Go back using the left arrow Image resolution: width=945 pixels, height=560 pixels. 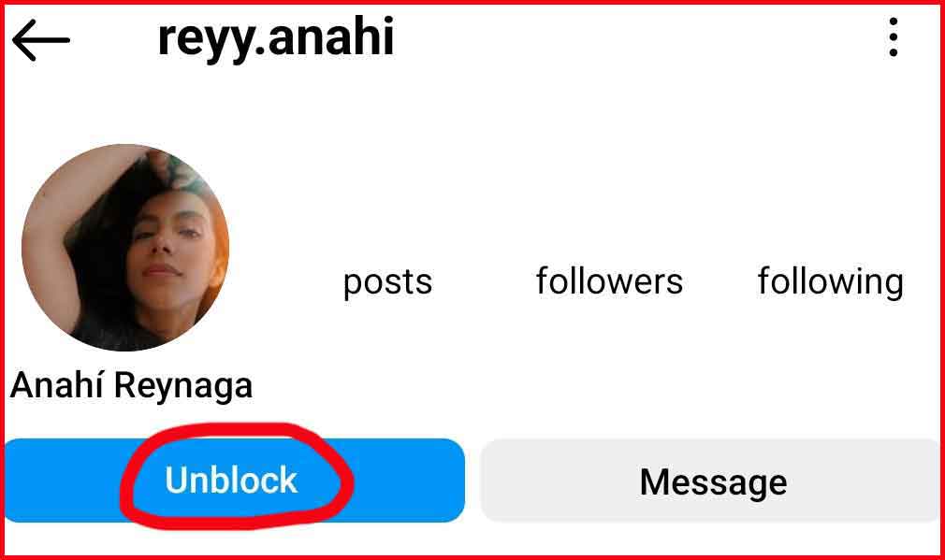click(x=41, y=40)
